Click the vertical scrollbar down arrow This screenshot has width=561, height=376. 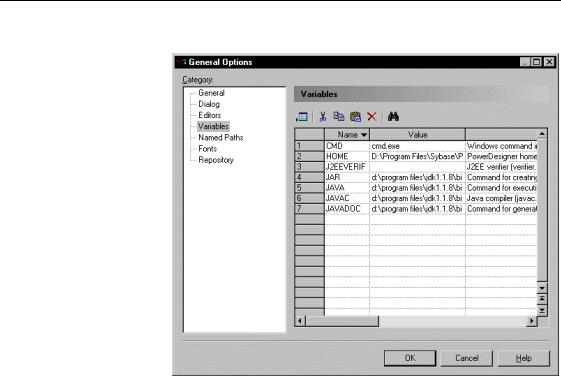tap(542, 288)
